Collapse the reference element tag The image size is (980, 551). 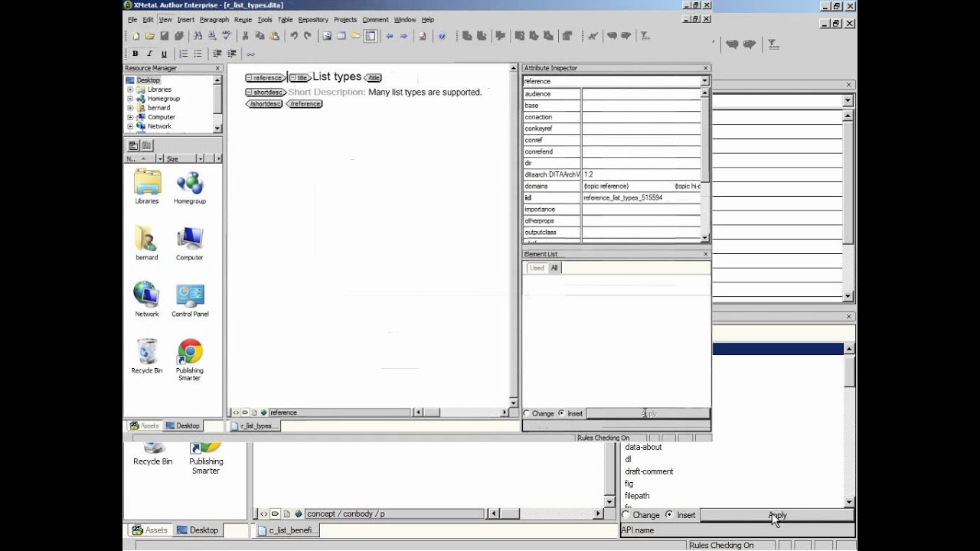249,78
